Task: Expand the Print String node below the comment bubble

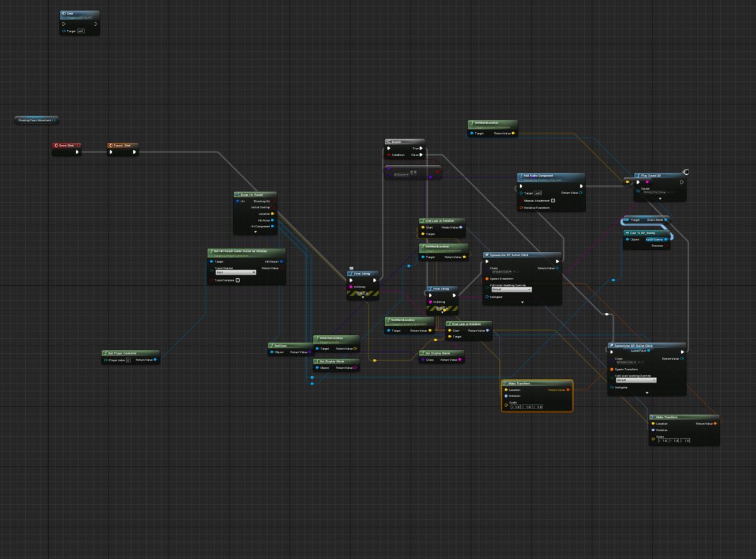Action: pos(362,298)
